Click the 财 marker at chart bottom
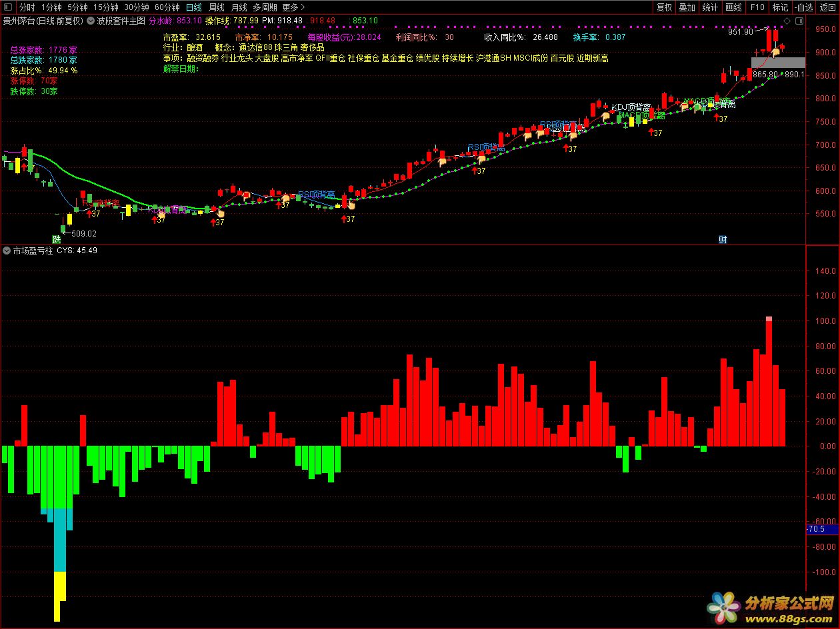840x629 pixels. tap(723, 239)
